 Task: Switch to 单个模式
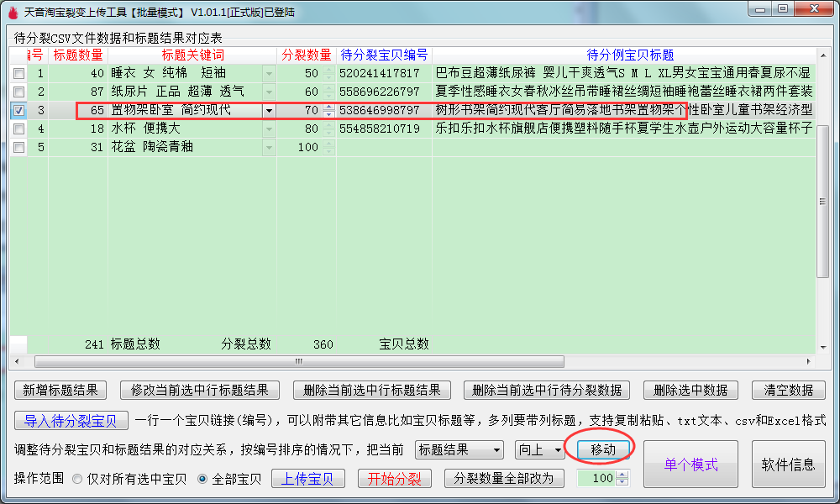690,465
